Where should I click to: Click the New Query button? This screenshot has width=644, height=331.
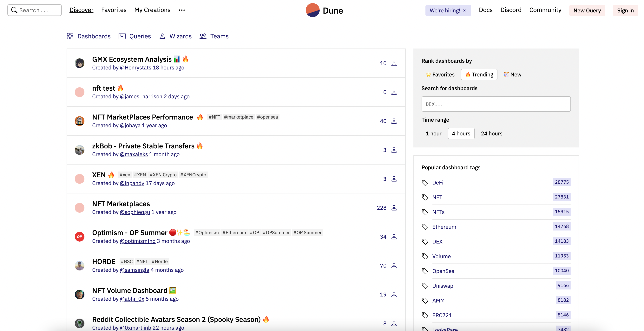tap(587, 10)
